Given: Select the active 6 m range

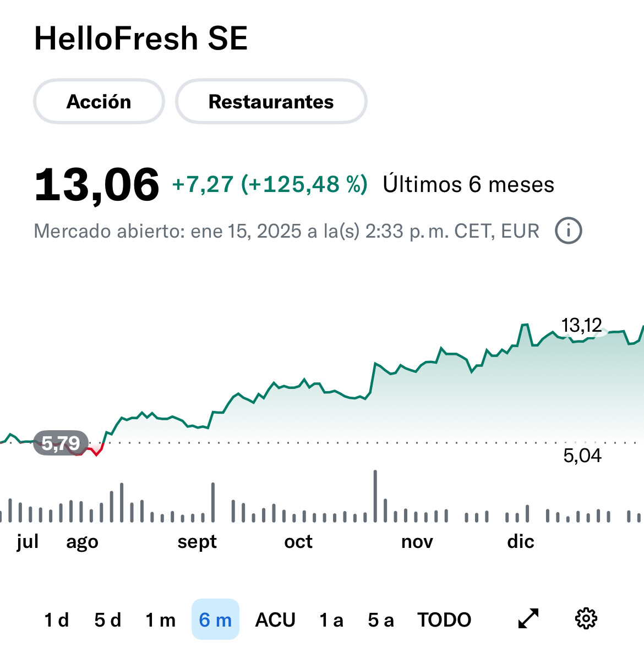Looking at the screenshot, I should click(215, 620).
